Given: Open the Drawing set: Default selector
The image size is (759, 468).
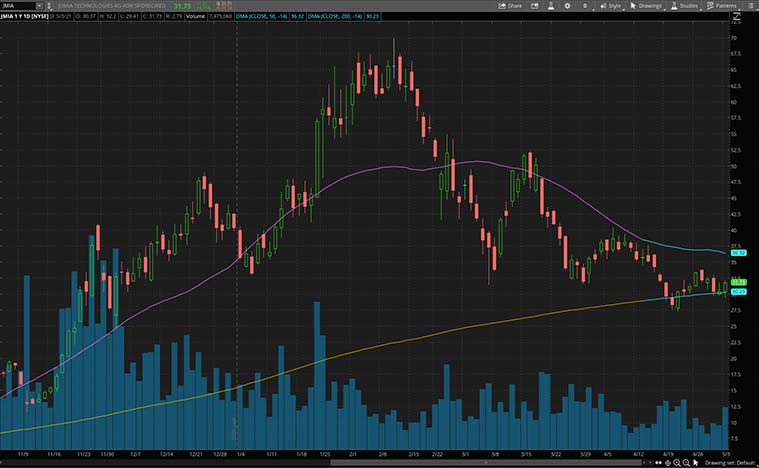Looking at the screenshot, I should coord(729,463).
